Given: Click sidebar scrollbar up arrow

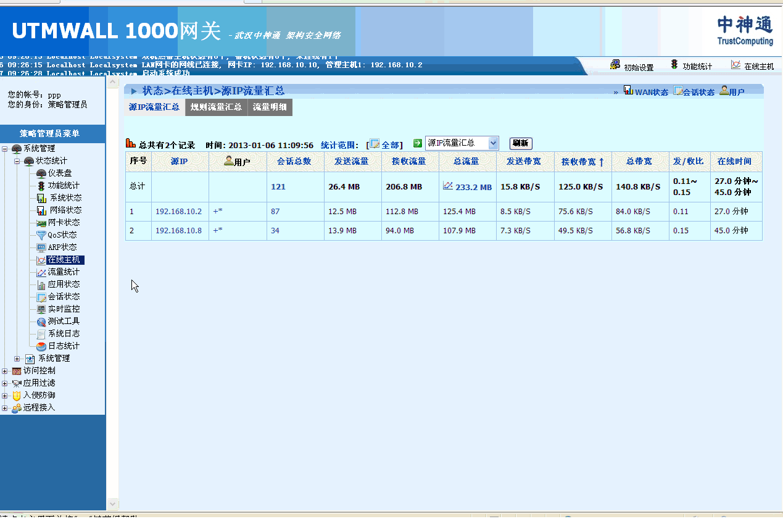Looking at the screenshot, I should pos(112,82).
